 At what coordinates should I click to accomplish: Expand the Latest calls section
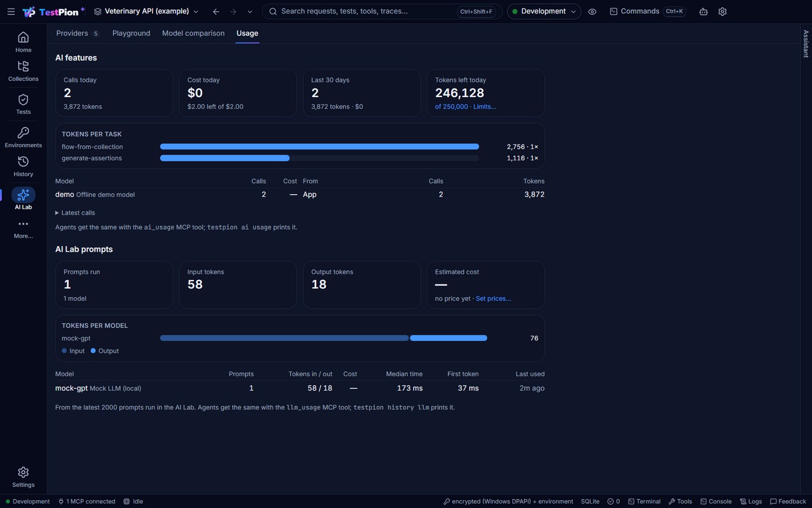pos(75,213)
